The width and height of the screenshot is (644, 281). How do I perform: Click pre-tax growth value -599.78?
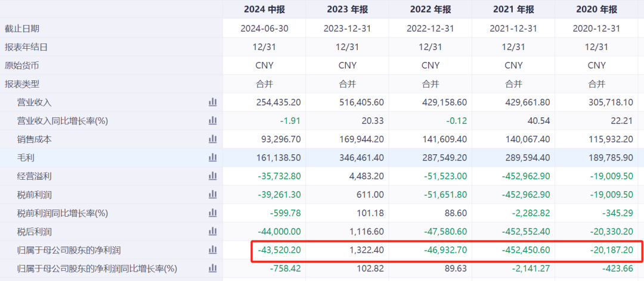pyautogui.click(x=287, y=213)
